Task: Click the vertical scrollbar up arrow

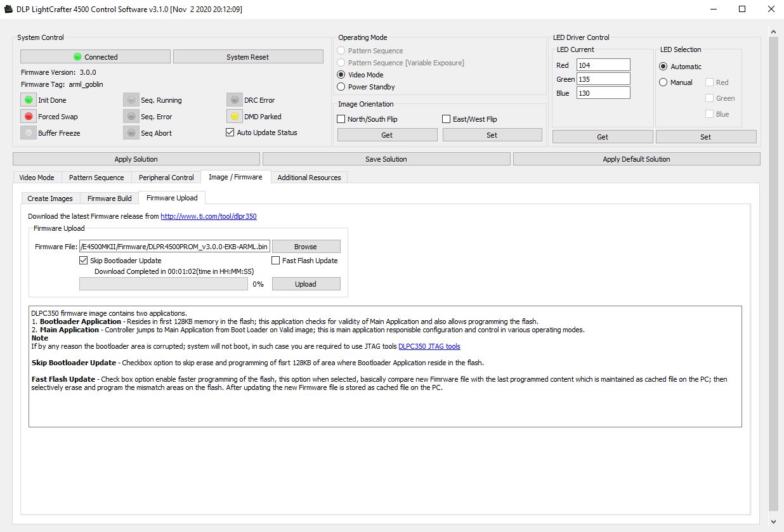Action: [773, 31]
